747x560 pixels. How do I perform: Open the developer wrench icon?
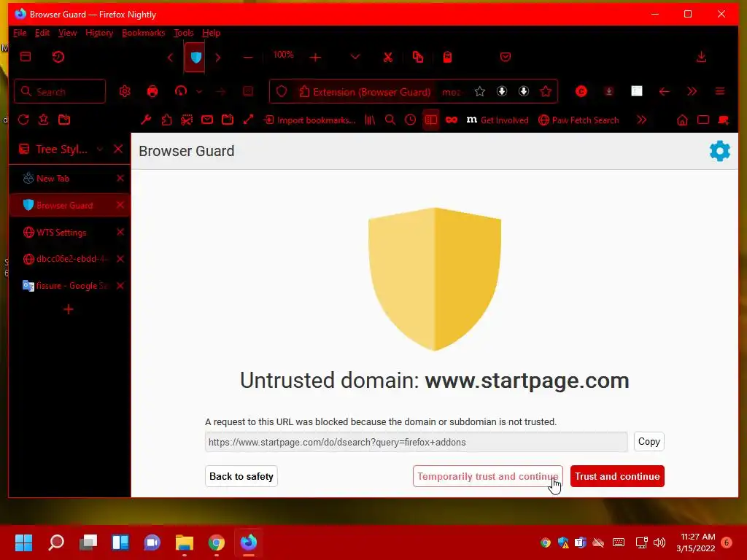[146, 120]
